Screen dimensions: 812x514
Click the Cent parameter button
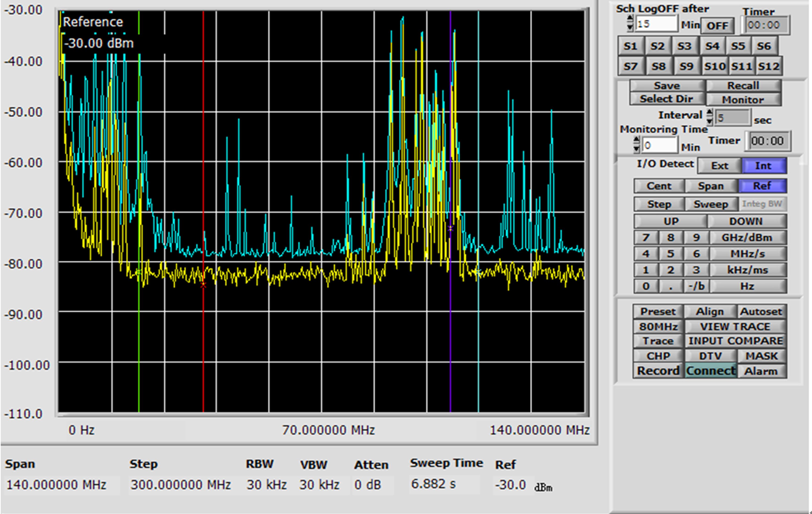pyautogui.click(x=659, y=186)
